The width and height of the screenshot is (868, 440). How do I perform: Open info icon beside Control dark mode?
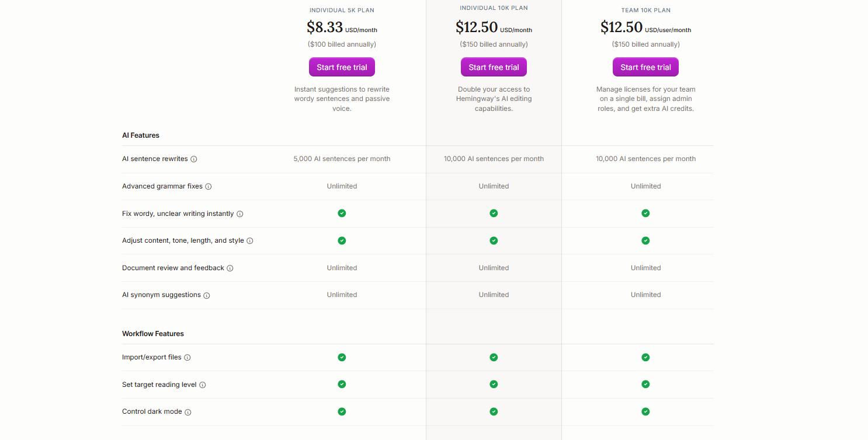188,412
